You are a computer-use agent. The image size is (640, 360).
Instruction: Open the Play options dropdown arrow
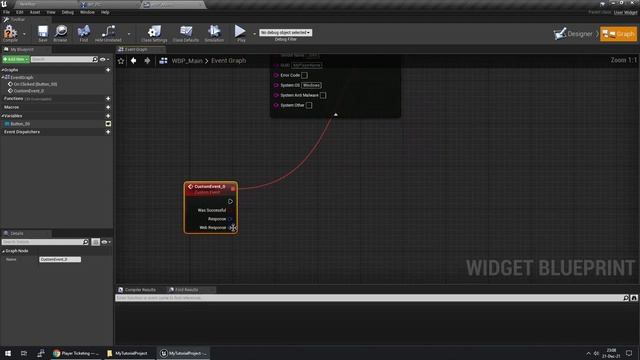[x=254, y=33]
